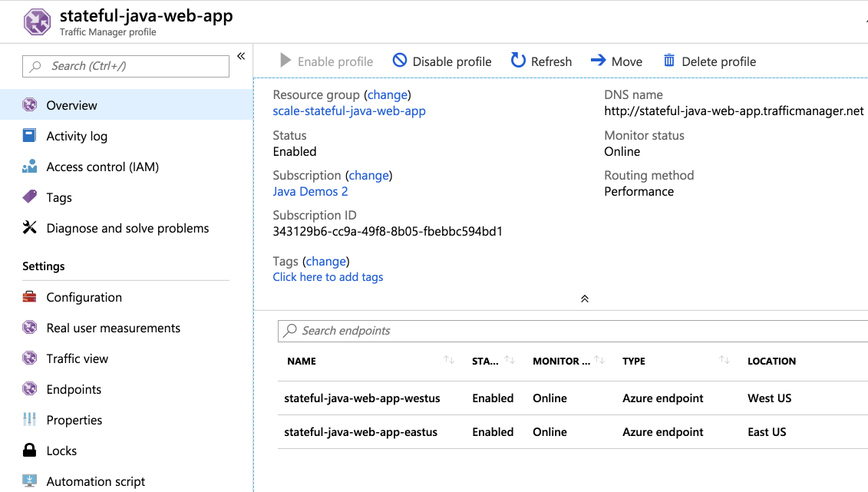Click the Access control people icon
868x492 pixels.
click(29, 166)
